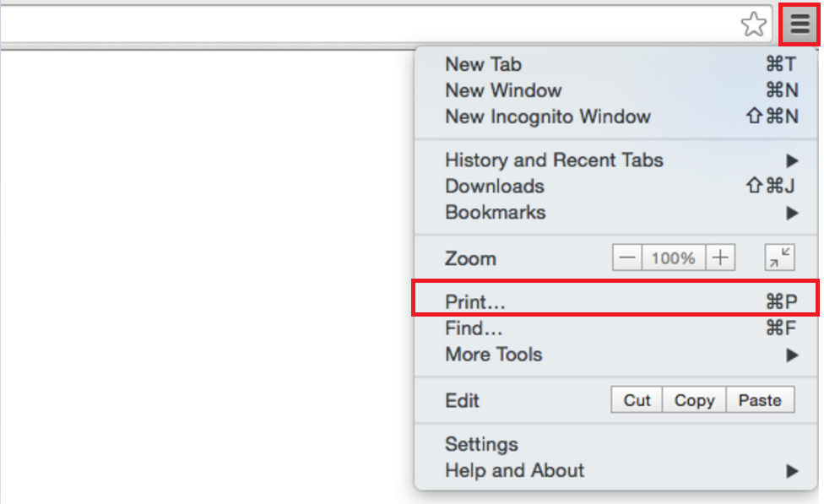This screenshot has width=824, height=504.
Task: Click the Copy button
Action: (694, 400)
